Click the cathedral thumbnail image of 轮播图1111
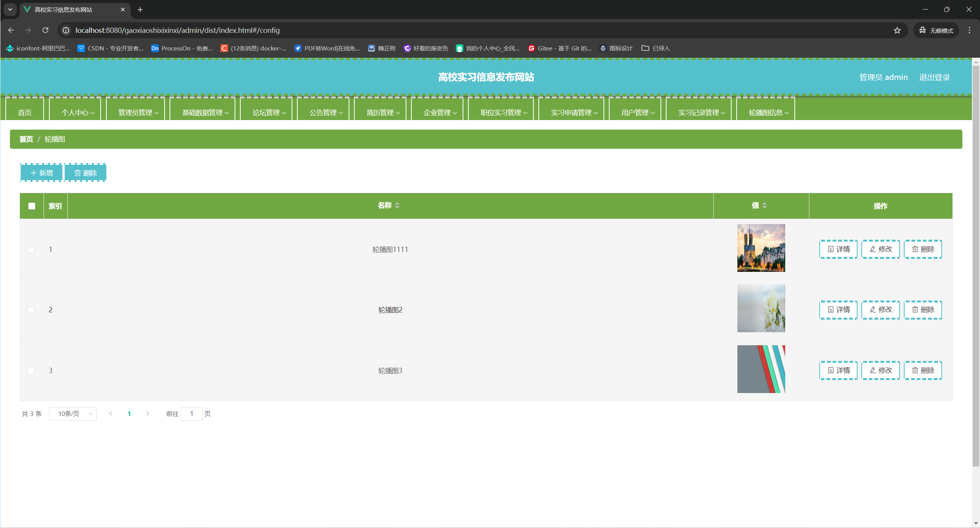The height and width of the screenshot is (528, 980). (x=761, y=248)
